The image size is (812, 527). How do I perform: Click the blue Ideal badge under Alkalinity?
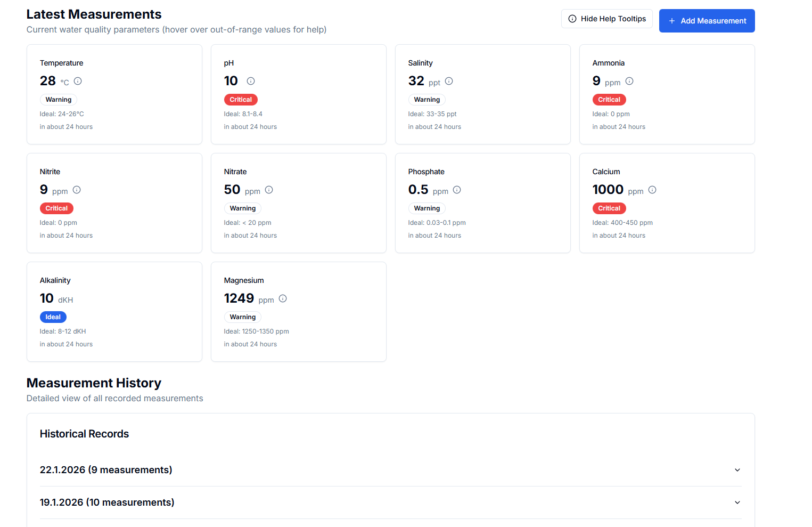pos(53,317)
